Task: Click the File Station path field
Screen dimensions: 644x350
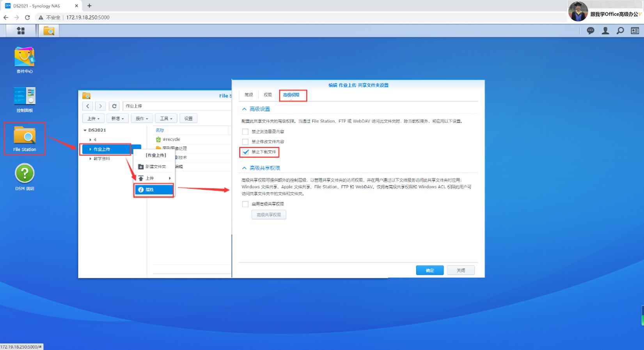Action: coord(177,106)
